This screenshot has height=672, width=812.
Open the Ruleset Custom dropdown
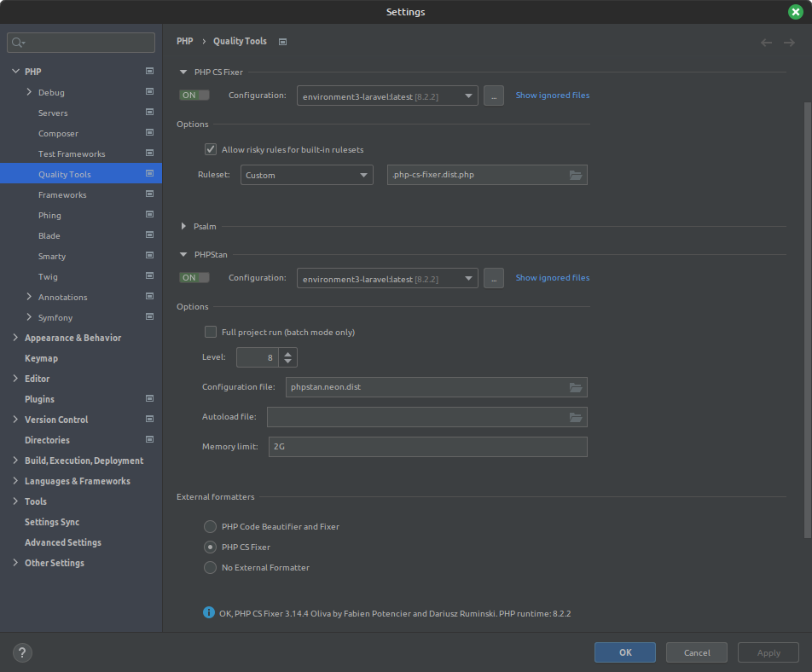pyautogui.click(x=306, y=175)
